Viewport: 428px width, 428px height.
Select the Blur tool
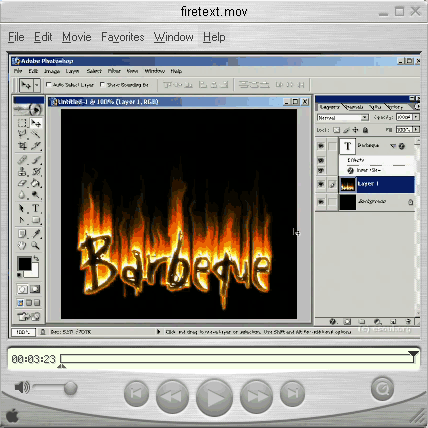pyautogui.click(x=22, y=194)
